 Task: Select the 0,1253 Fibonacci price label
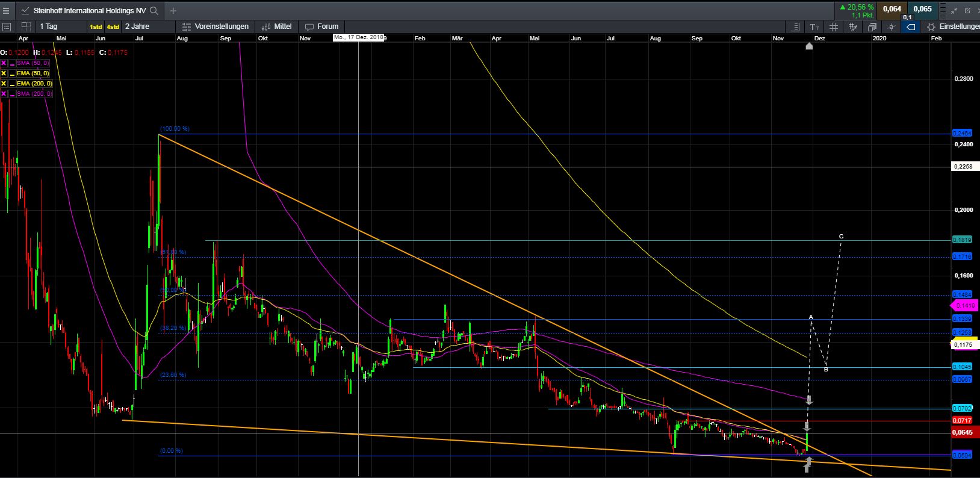(962, 332)
